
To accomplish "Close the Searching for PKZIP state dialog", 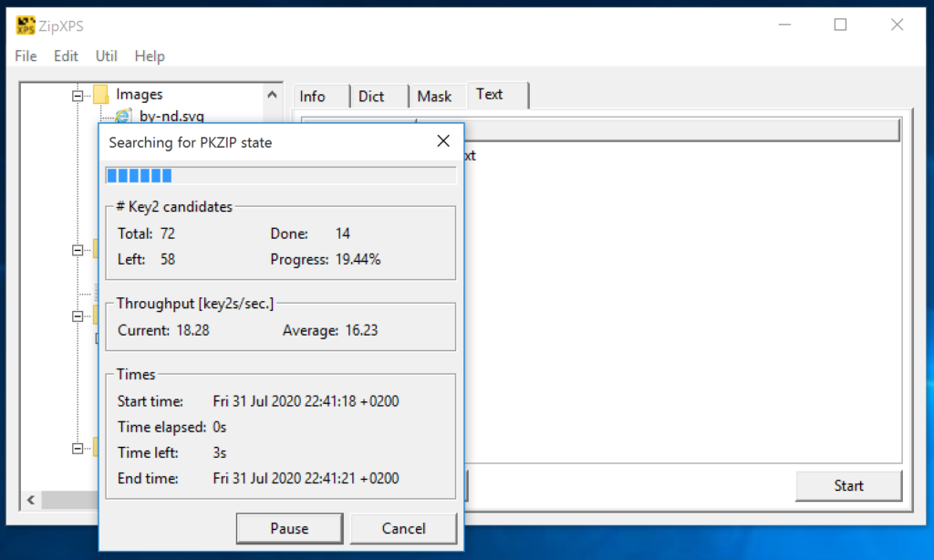I will point(443,141).
